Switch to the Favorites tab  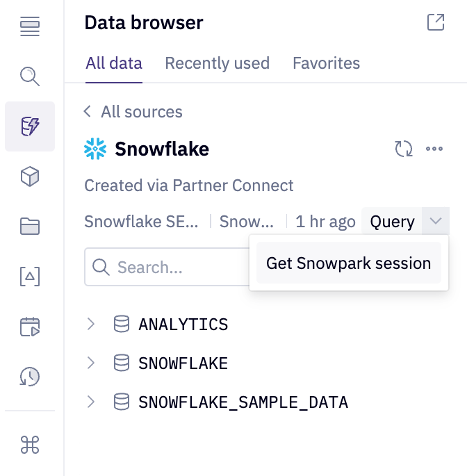(326, 63)
